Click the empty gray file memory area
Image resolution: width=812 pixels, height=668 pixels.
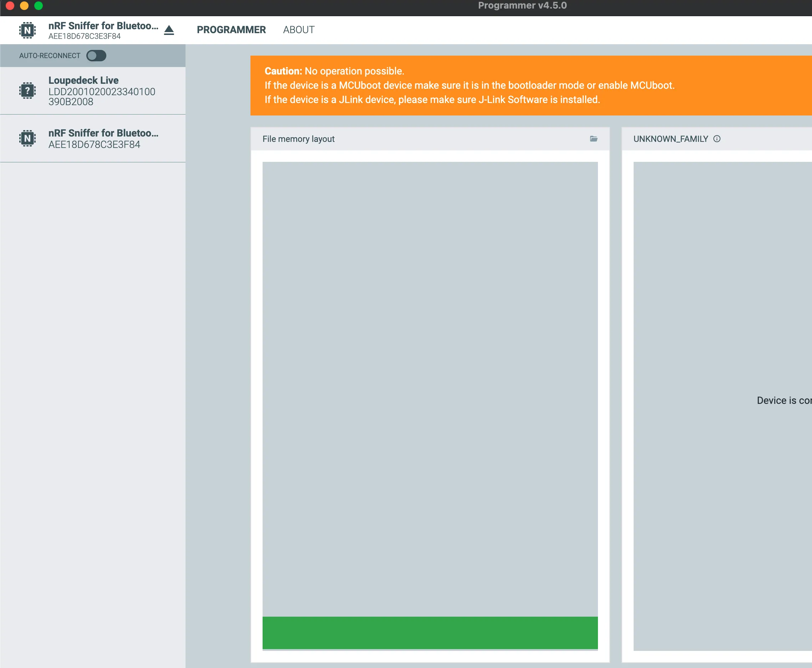point(430,385)
